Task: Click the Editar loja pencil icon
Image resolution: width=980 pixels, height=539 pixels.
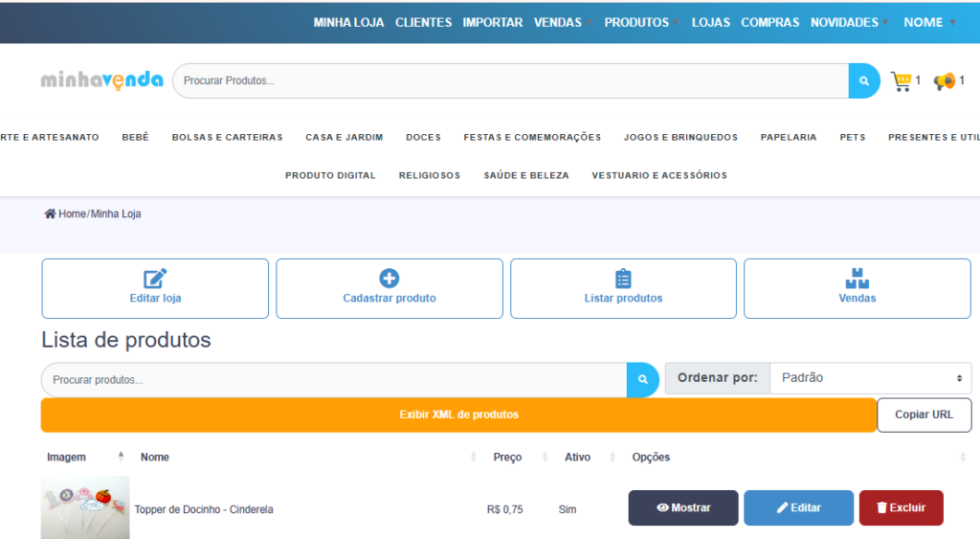Action: click(155, 279)
